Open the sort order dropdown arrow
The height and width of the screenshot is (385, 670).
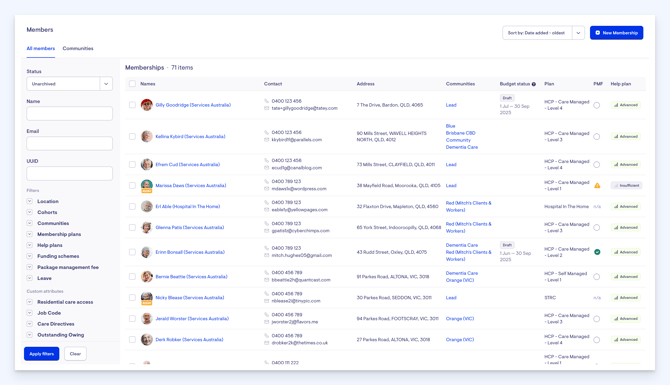578,33
